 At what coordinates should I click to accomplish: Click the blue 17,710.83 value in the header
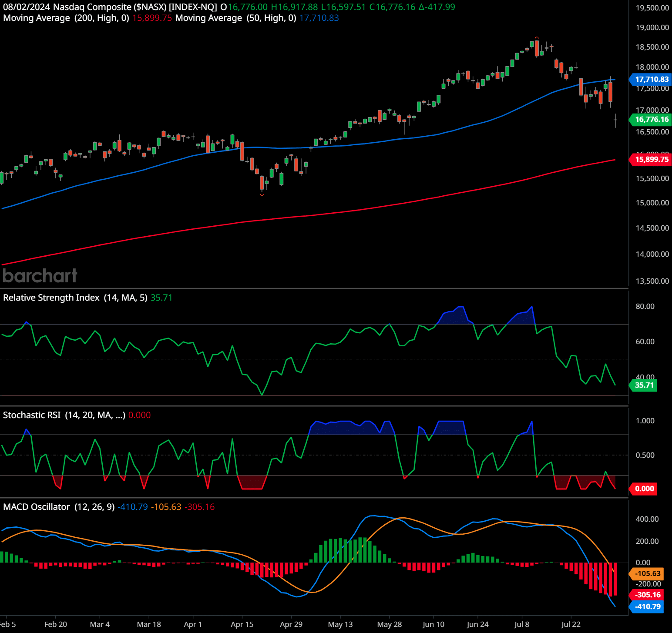[x=319, y=18]
